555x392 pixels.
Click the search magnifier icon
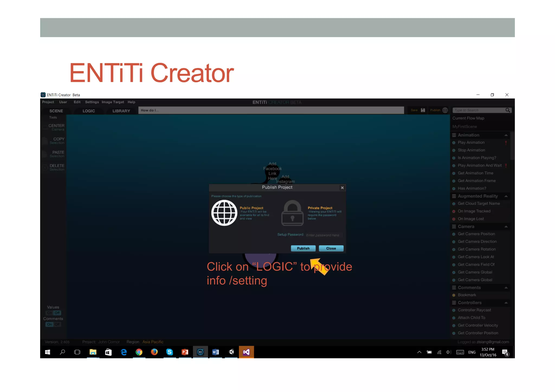click(x=508, y=110)
